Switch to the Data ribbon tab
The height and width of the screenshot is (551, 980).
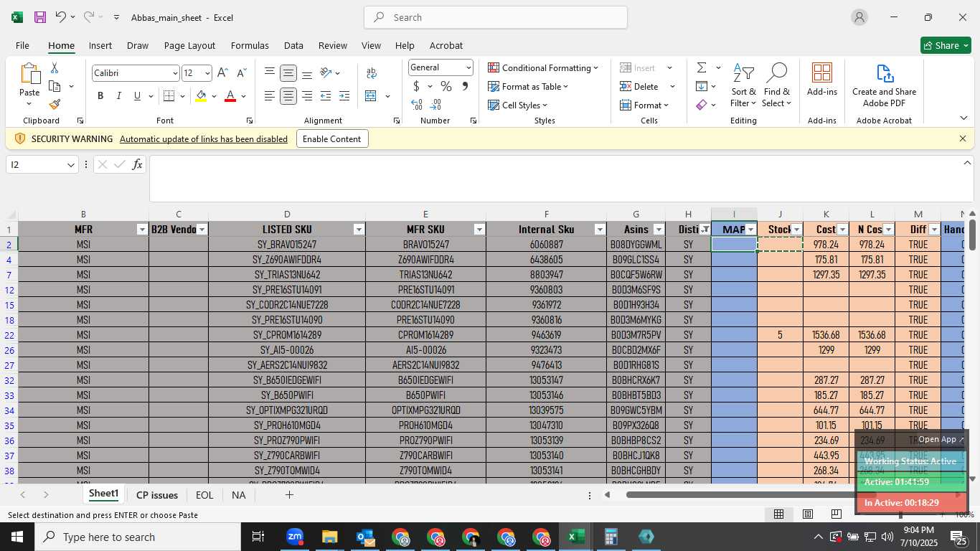[x=293, y=45]
